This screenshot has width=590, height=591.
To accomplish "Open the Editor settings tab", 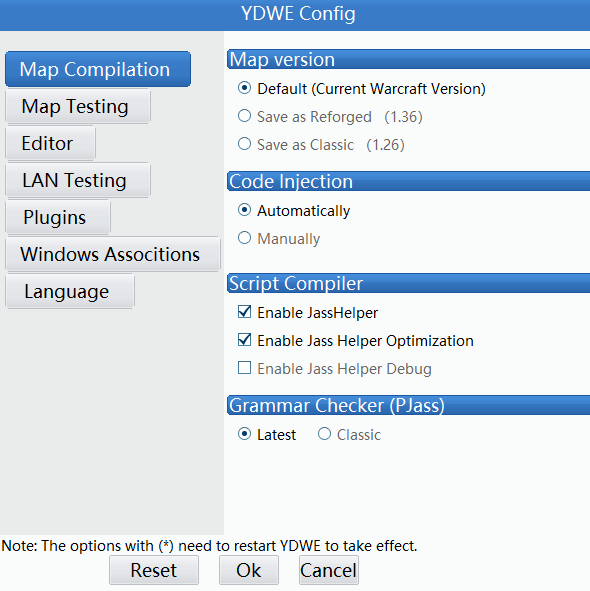I will (x=51, y=143).
